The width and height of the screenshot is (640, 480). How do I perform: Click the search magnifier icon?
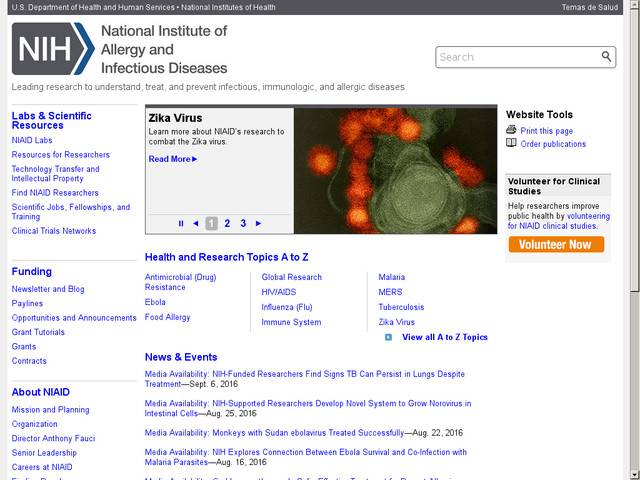click(x=607, y=57)
